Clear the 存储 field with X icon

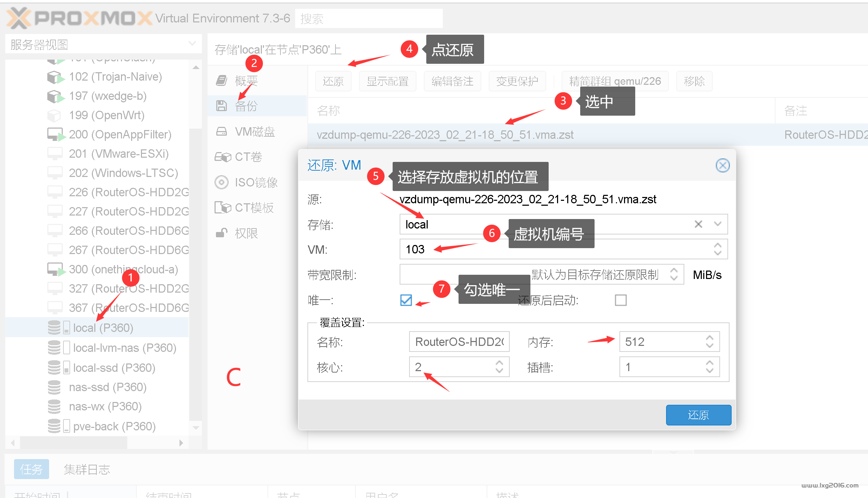[698, 224]
